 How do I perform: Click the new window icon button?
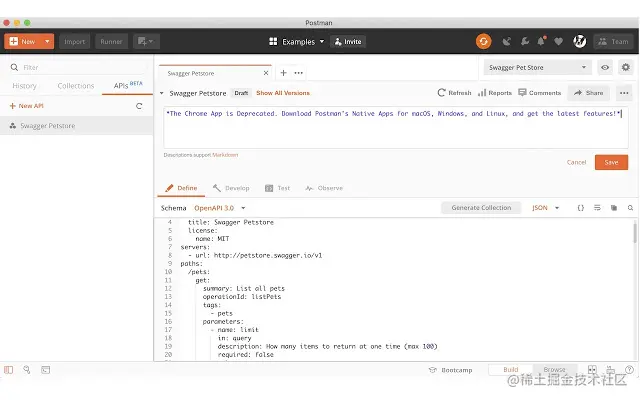pyautogui.click(x=146, y=41)
